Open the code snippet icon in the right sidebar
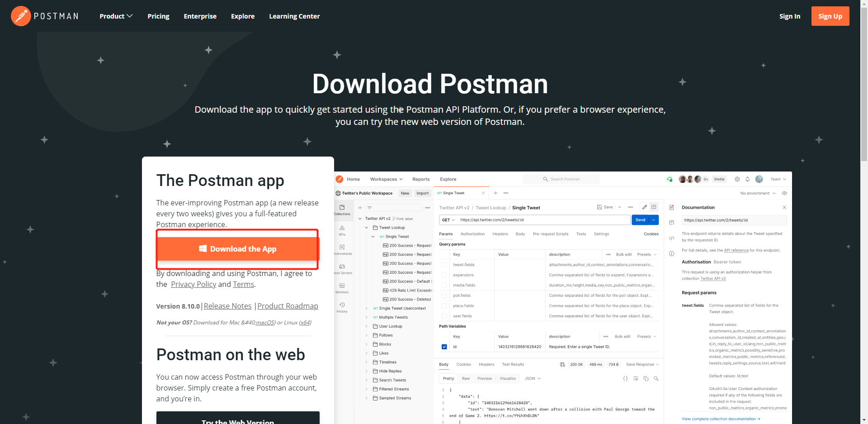The image size is (868, 424). click(x=671, y=238)
